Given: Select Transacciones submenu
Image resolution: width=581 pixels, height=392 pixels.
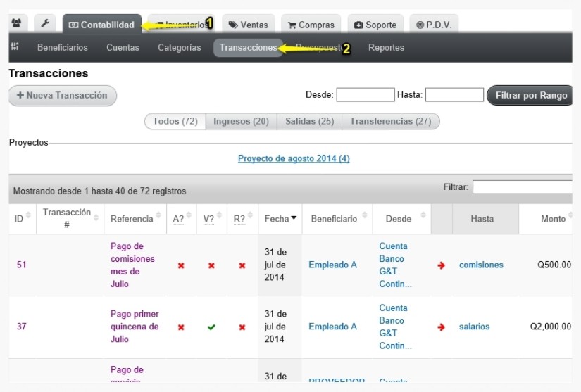Looking at the screenshot, I should [x=249, y=47].
